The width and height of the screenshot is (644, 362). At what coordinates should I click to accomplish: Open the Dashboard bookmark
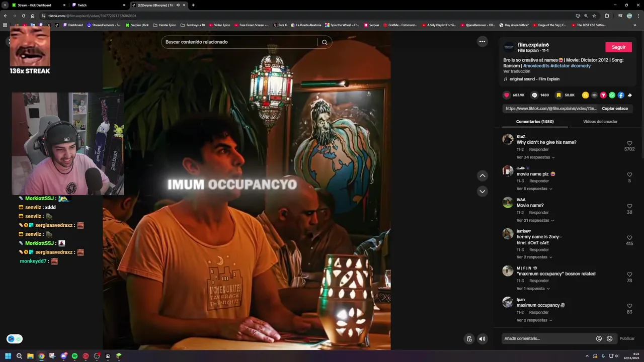(x=73, y=25)
